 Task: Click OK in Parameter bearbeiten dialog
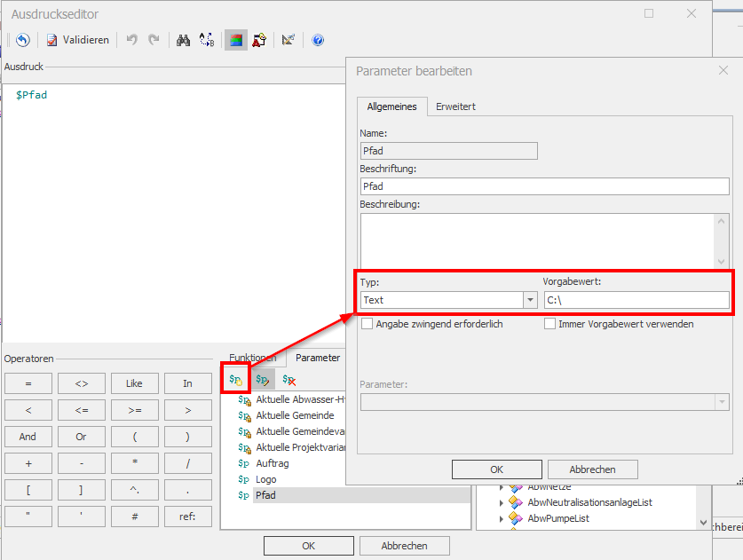point(496,469)
